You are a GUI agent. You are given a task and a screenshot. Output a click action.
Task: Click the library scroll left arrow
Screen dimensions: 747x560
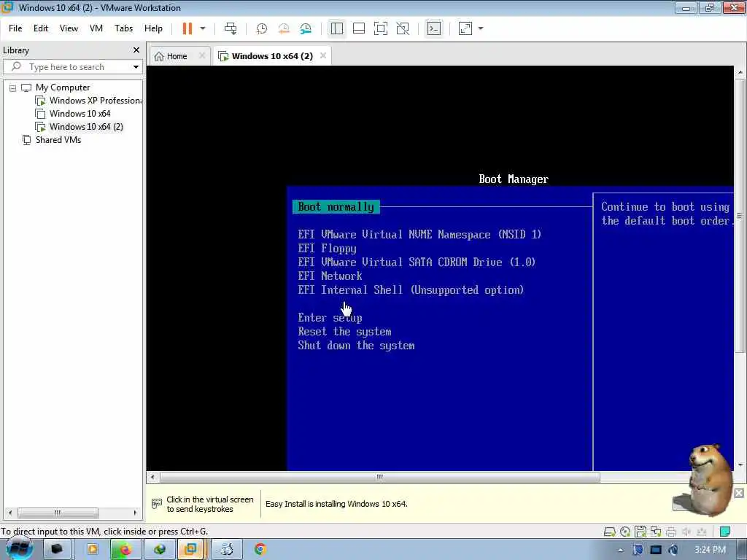coord(10,513)
